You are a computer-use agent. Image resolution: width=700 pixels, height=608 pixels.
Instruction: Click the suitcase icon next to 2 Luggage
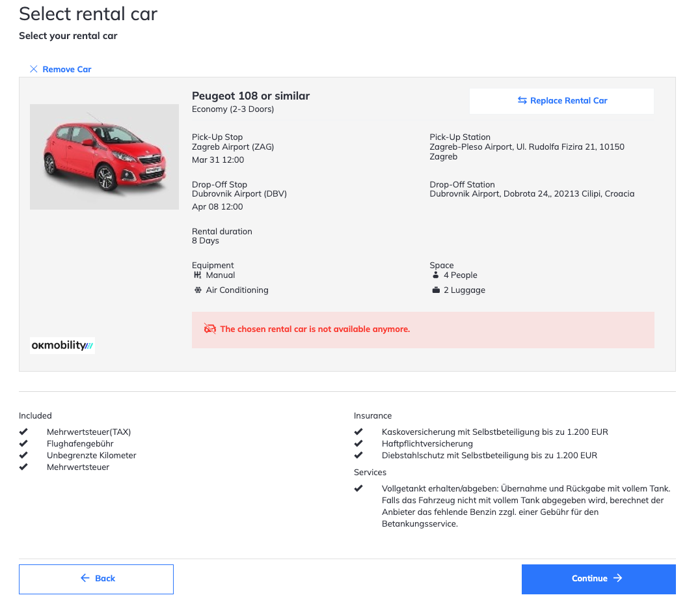[x=436, y=290]
